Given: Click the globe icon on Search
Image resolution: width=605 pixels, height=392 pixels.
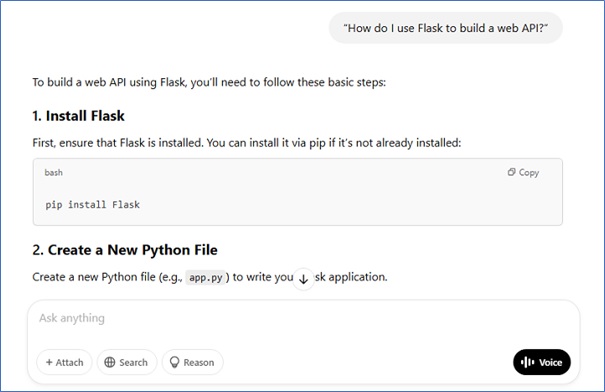Looking at the screenshot, I should coord(110,362).
